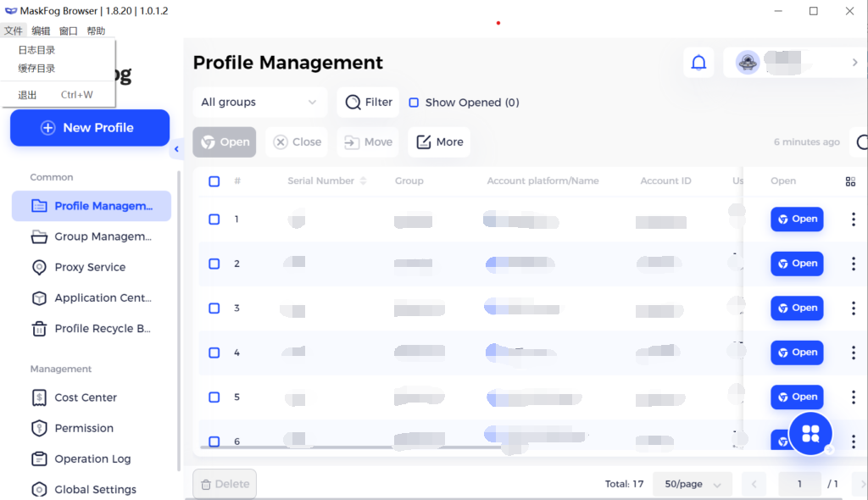This screenshot has height=500, width=868.
Task: Open the 50/page size dropdown
Action: pos(693,485)
